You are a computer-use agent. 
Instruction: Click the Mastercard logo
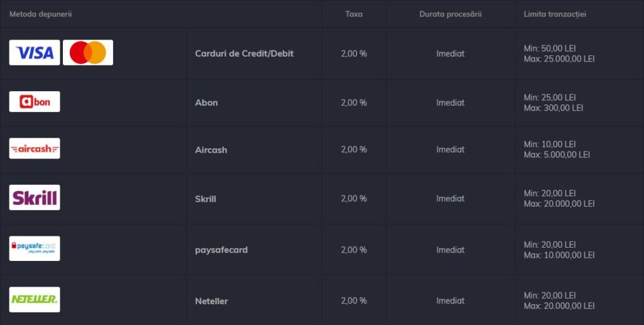coord(88,53)
